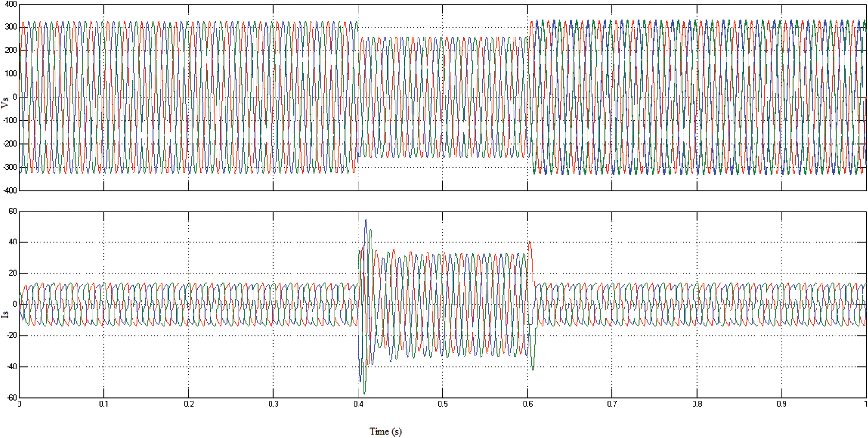The width and height of the screenshot is (868, 438).
Task: Click the -60 tick on Is axis
Action: (x=11, y=398)
